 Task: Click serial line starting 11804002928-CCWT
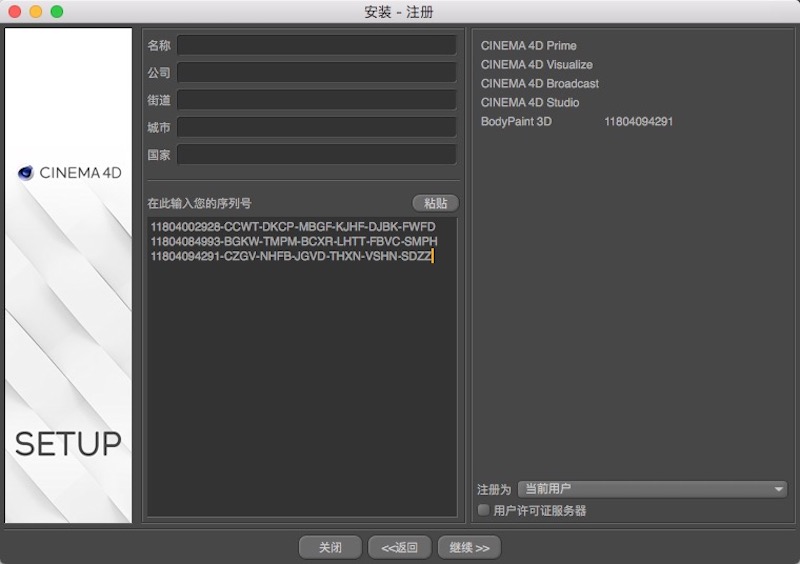[293, 227]
